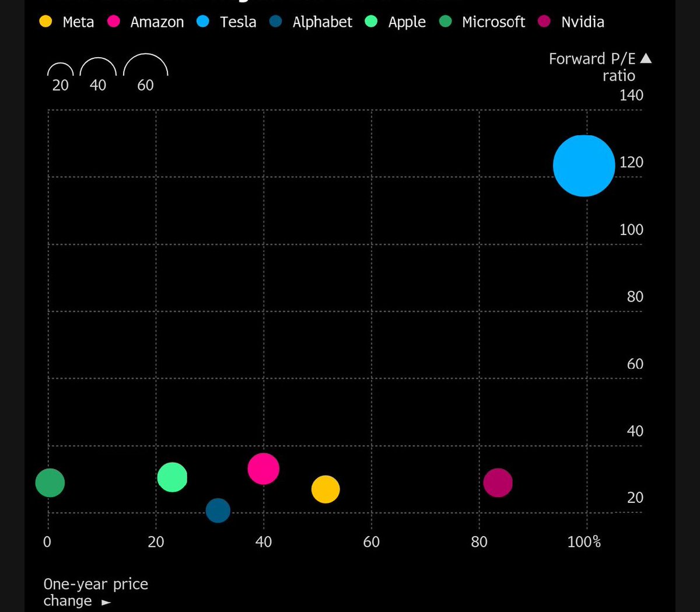
Task: Click the x-axis value 0
Action: (47, 542)
